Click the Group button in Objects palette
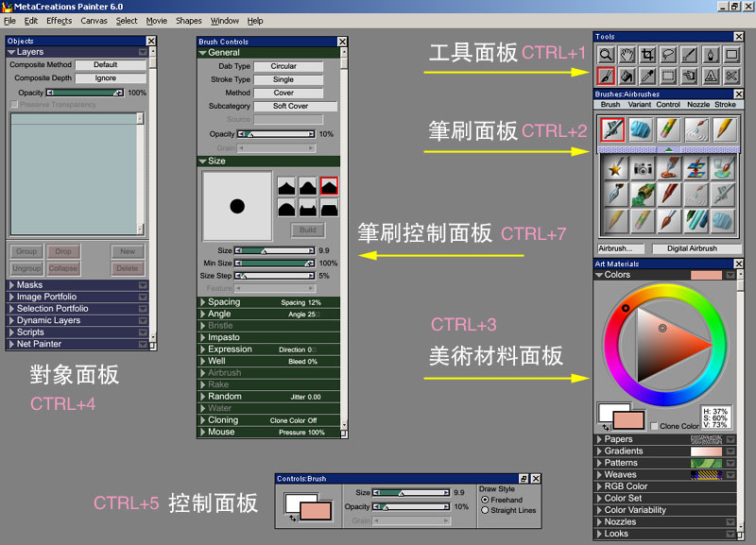The width and height of the screenshot is (756, 545). (x=26, y=251)
